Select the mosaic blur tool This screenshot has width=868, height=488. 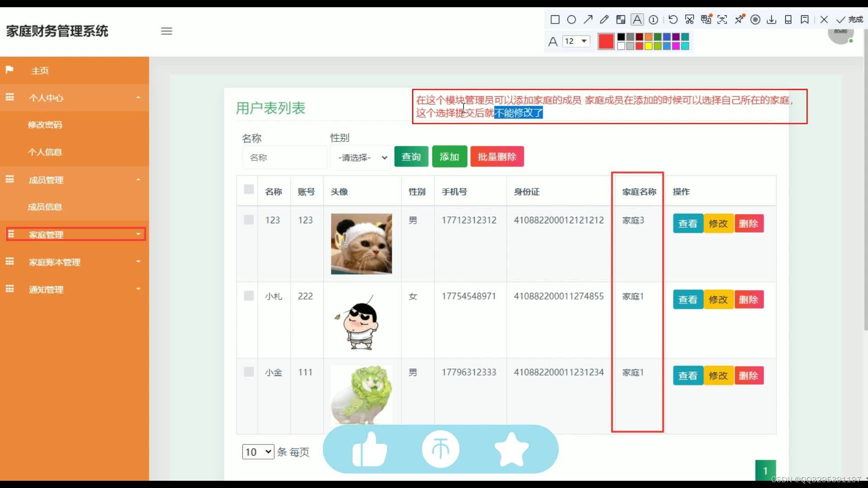pos(621,19)
